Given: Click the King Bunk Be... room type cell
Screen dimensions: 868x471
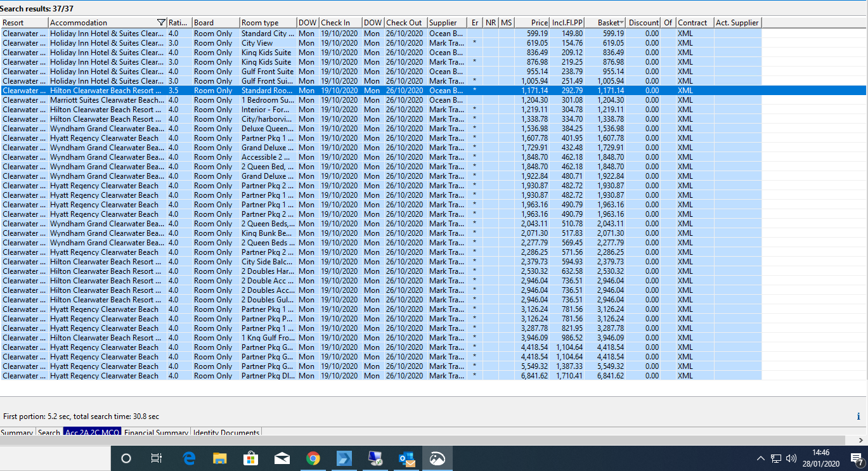Looking at the screenshot, I should 268,233.
